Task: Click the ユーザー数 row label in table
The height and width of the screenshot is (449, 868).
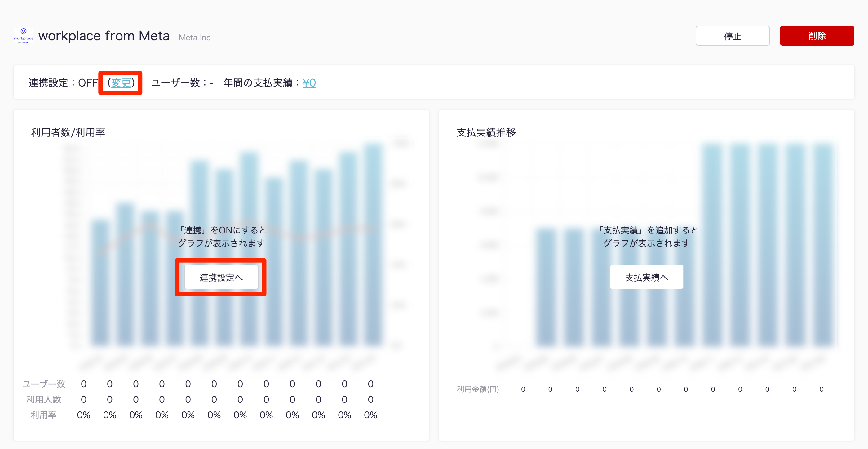Action: [x=43, y=384]
